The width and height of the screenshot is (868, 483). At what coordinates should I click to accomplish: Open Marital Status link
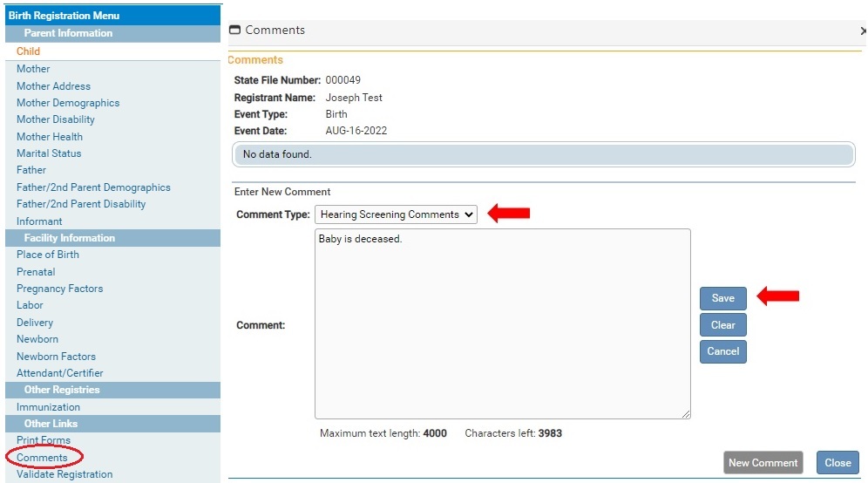[x=49, y=153]
